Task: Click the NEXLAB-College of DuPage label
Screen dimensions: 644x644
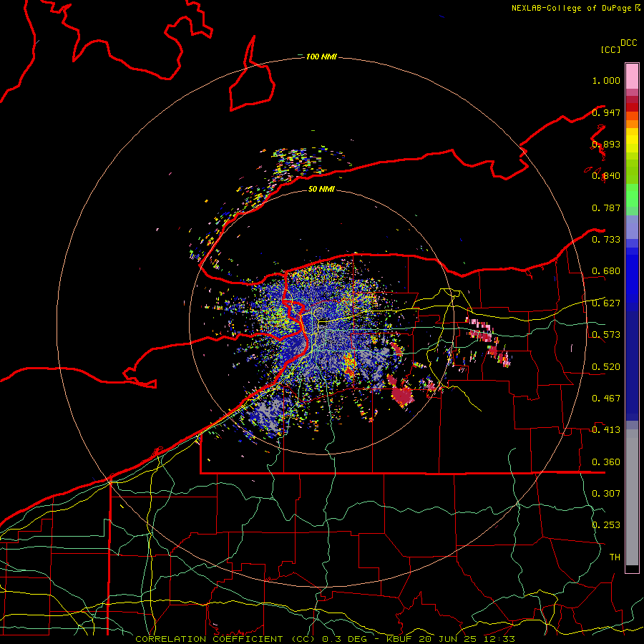Action: [x=575, y=8]
